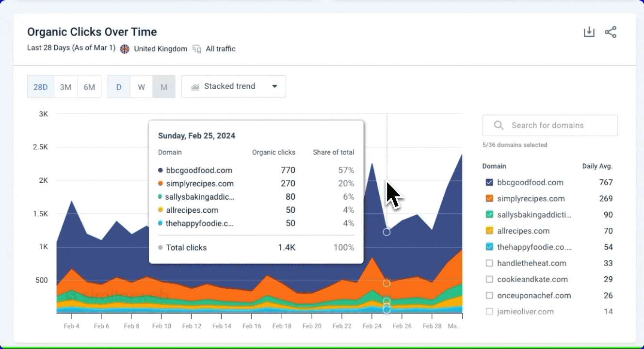Uncheck allrecipes.com checkbox
Screen dimensions: 644x349
[x=489, y=231]
